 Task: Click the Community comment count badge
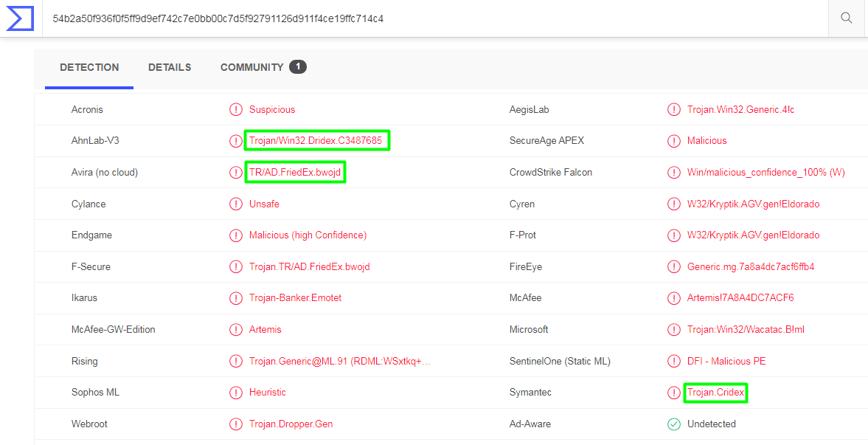[x=298, y=67]
